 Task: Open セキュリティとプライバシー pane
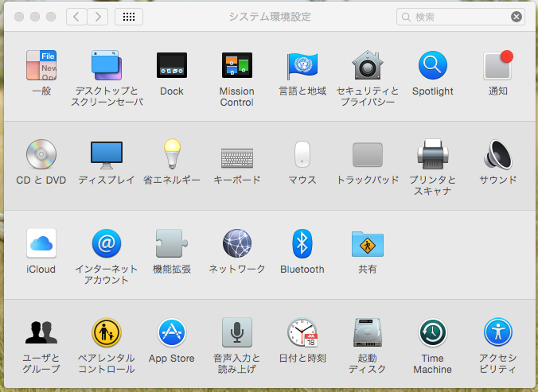click(x=367, y=65)
